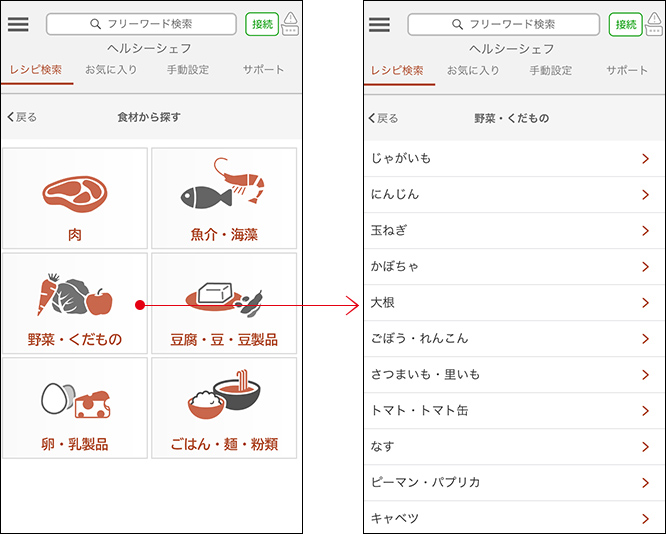Switch to お気に入り tab on 食材から探す screen

[x=111, y=70]
